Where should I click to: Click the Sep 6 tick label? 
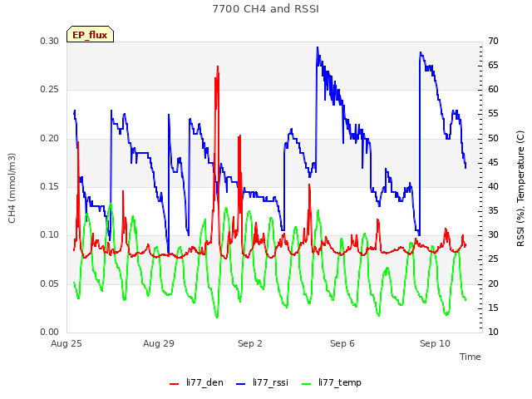click(x=342, y=343)
